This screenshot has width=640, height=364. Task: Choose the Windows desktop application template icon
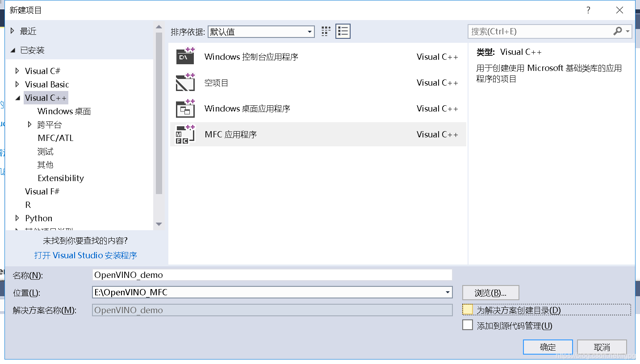185,108
